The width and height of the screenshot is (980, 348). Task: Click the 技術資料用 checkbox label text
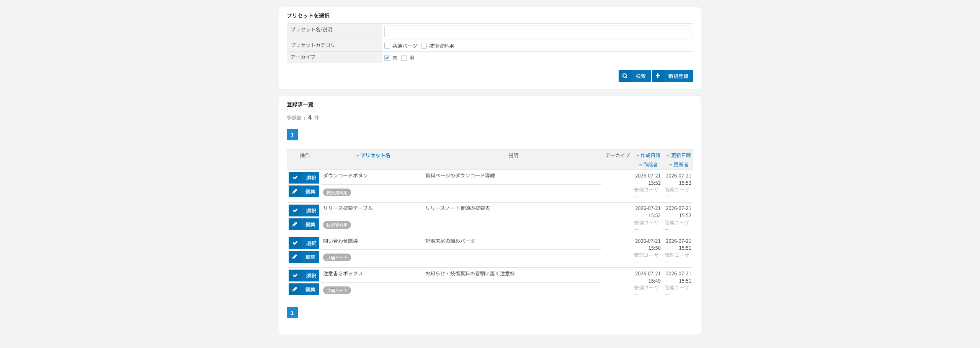pyautogui.click(x=441, y=46)
